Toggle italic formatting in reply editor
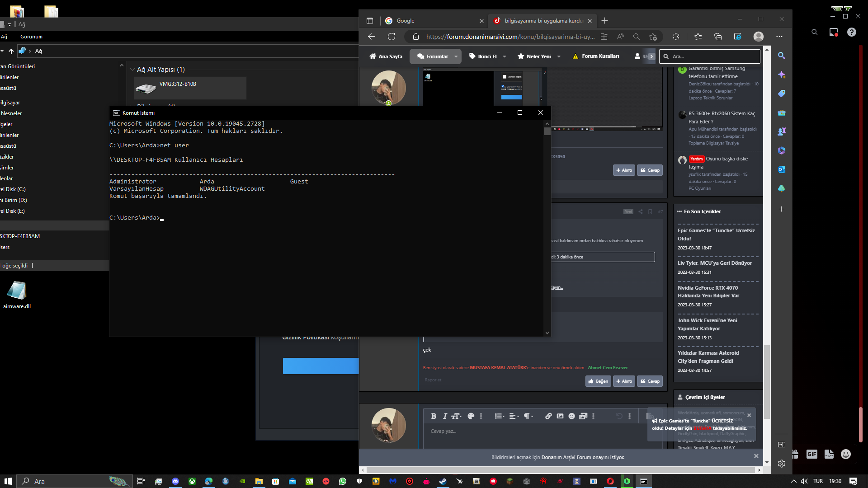This screenshot has height=488, width=868. [x=445, y=416]
